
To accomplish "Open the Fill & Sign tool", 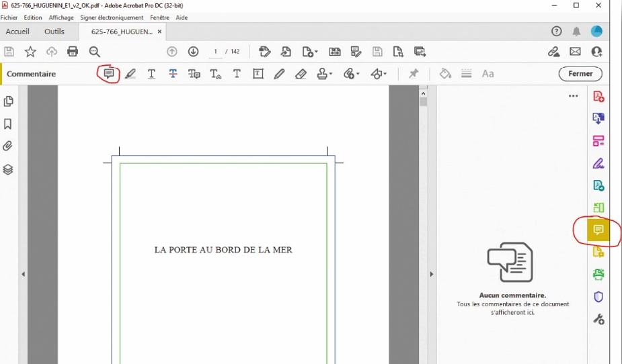I will click(598, 163).
